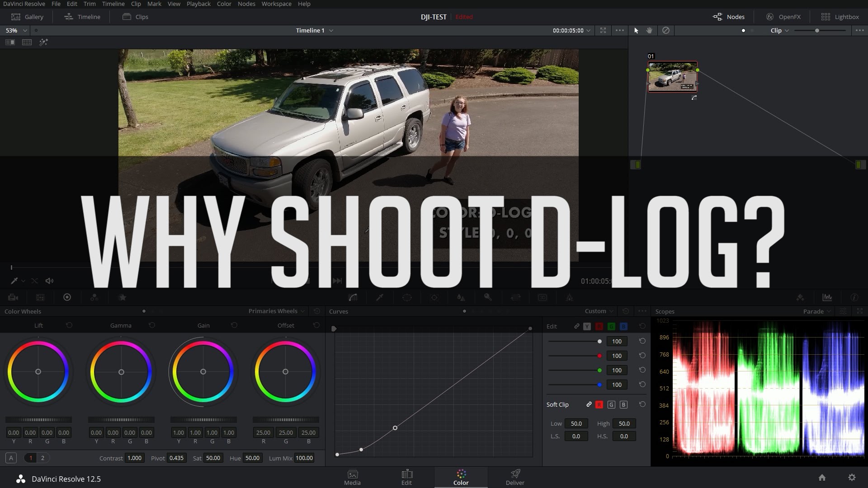Open the project settings gear icon
Viewport: 868px width, 488px height.
click(852, 478)
